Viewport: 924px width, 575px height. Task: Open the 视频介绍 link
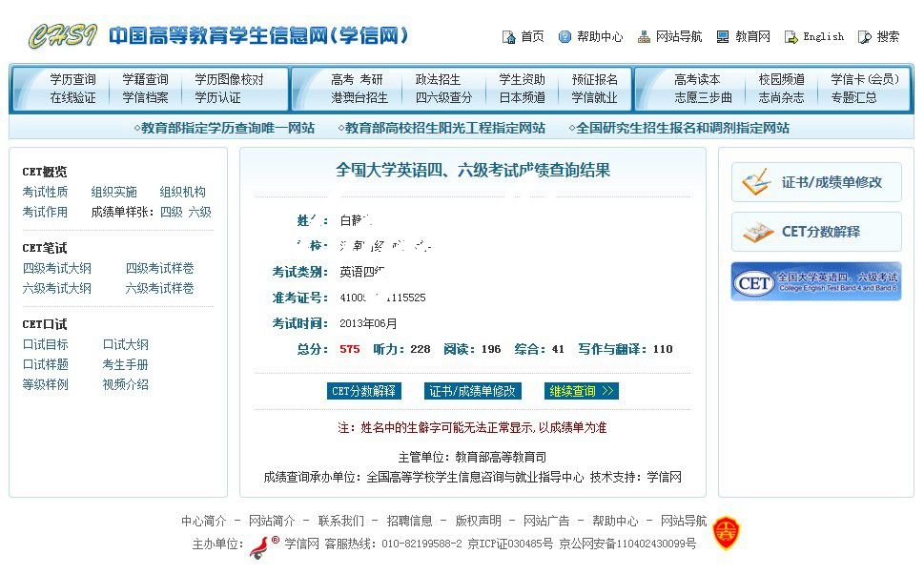(126, 384)
